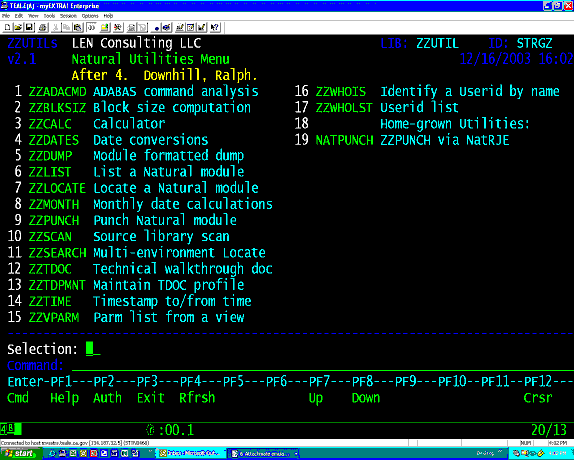Click the Natural Utilities Menu title
576x461 pixels.
(151, 59)
